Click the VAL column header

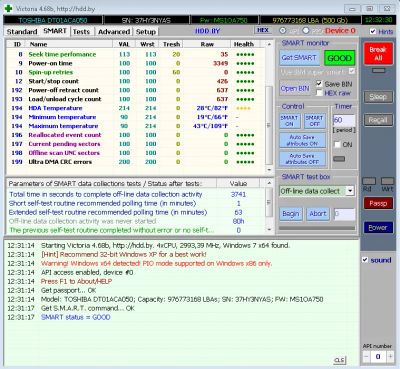(124, 44)
